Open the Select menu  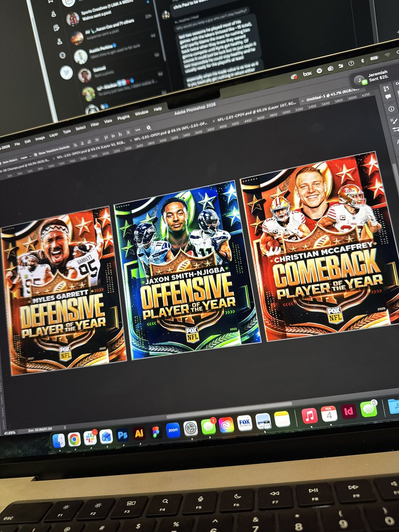point(80,129)
